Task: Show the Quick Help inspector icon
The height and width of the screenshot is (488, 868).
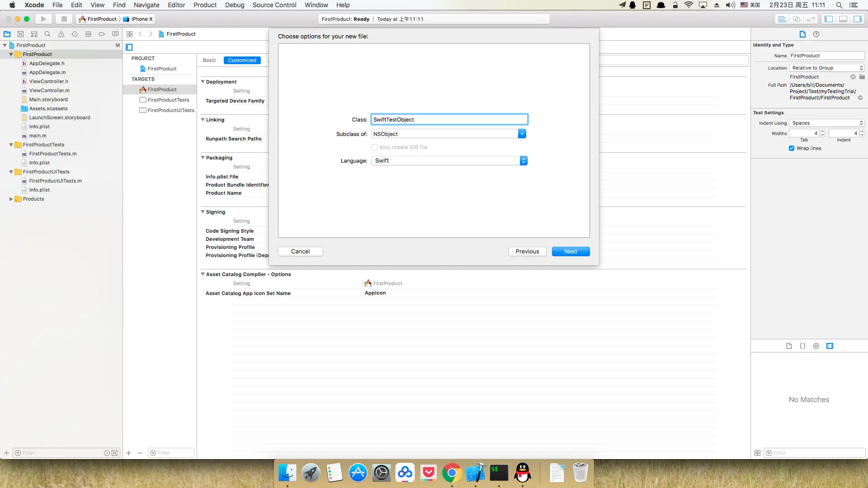Action: [x=816, y=34]
